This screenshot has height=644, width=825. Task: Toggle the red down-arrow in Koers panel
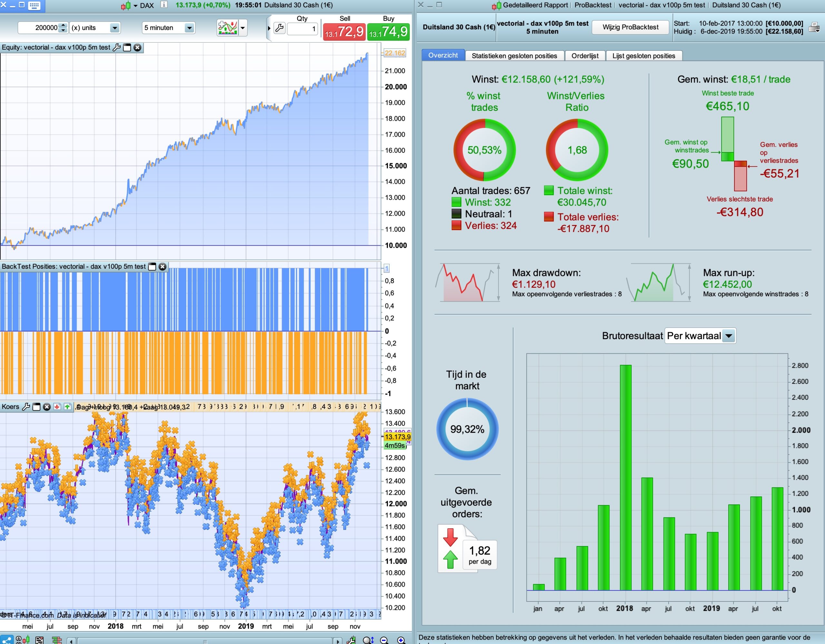pyautogui.click(x=57, y=407)
